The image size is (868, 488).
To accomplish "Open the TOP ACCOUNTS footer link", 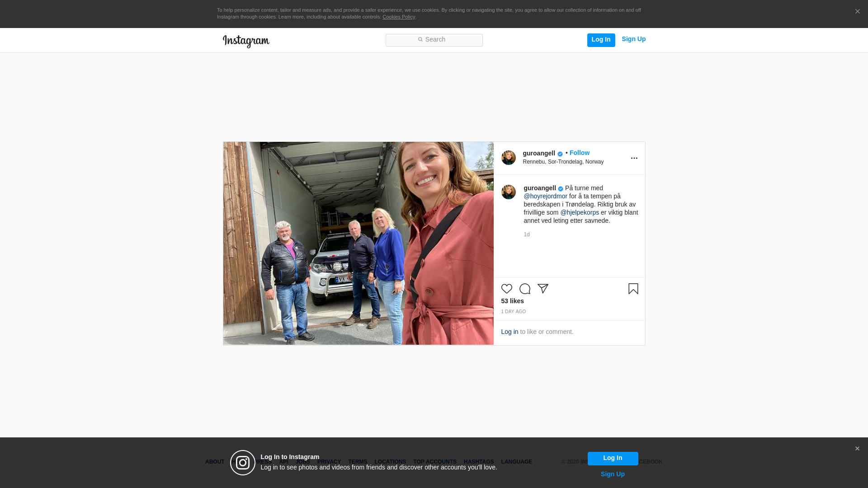I will point(435,462).
